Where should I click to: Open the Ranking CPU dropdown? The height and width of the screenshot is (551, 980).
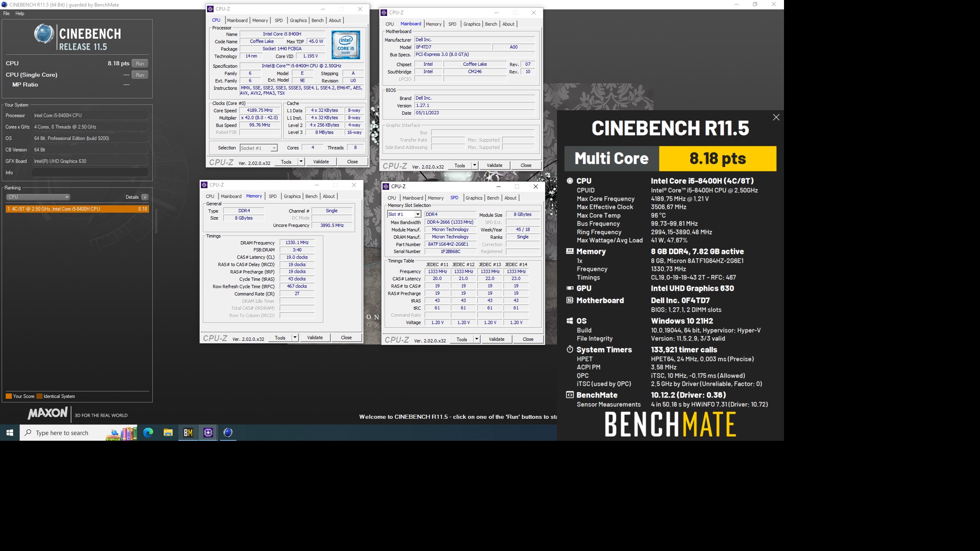pyautogui.click(x=38, y=197)
